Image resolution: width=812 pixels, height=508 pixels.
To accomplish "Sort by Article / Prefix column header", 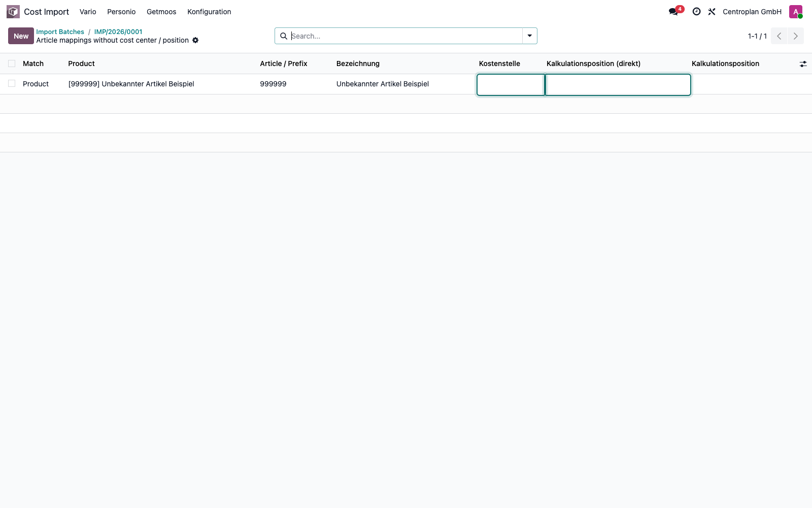I will 284,63.
